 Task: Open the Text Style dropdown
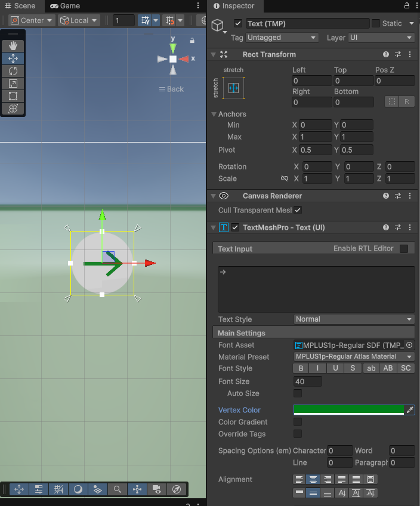pos(354,319)
